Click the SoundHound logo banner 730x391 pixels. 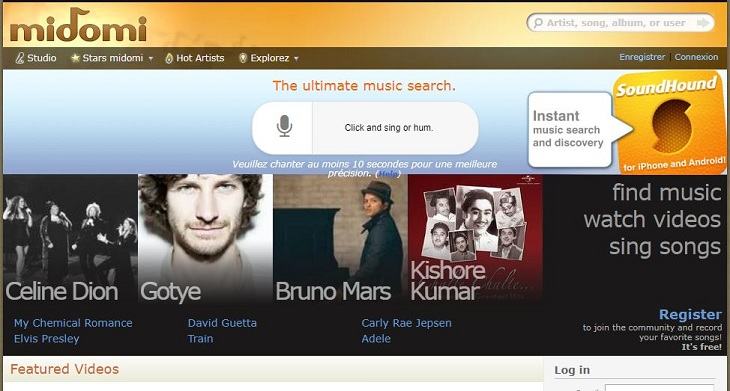coord(670,122)
